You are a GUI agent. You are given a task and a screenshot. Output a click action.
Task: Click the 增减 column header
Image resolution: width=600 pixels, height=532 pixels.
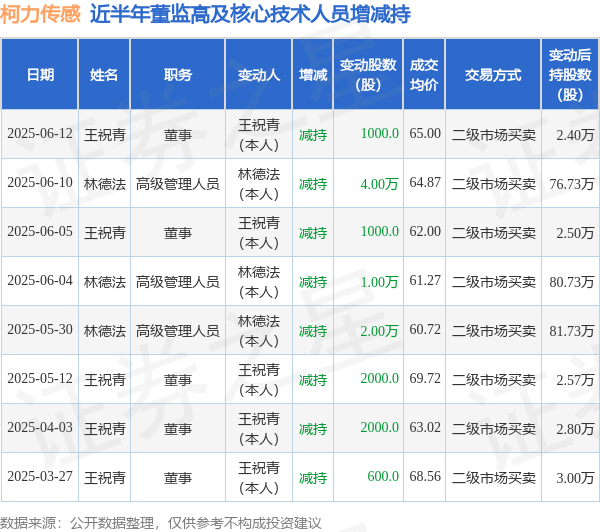click(313, 75)
